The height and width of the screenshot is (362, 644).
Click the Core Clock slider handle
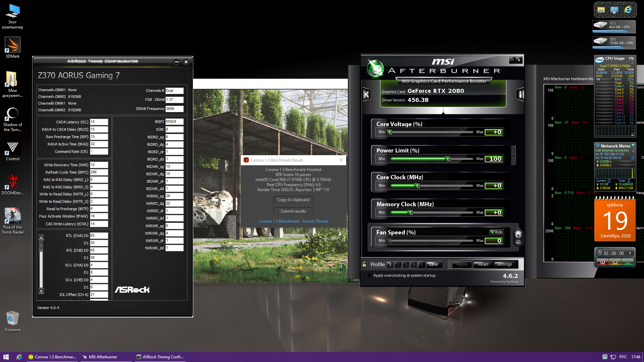(x=418, y=186)
